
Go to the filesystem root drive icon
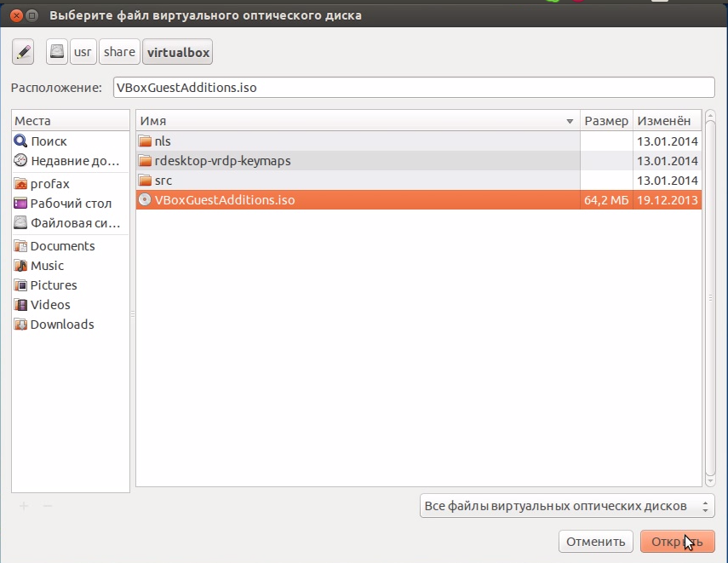(57, 52)
